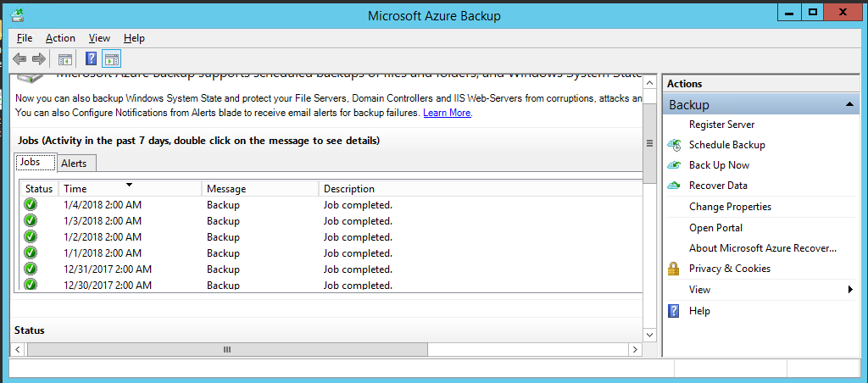Viewport: 868px width, 383px height.
Task: Click the Recover Data icon
Action: 674,186
